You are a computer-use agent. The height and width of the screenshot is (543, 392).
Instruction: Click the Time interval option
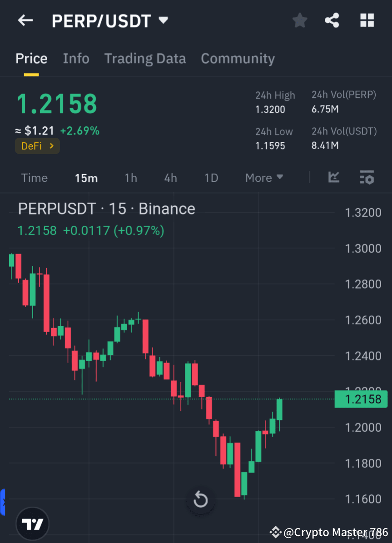tap(34, 178)
